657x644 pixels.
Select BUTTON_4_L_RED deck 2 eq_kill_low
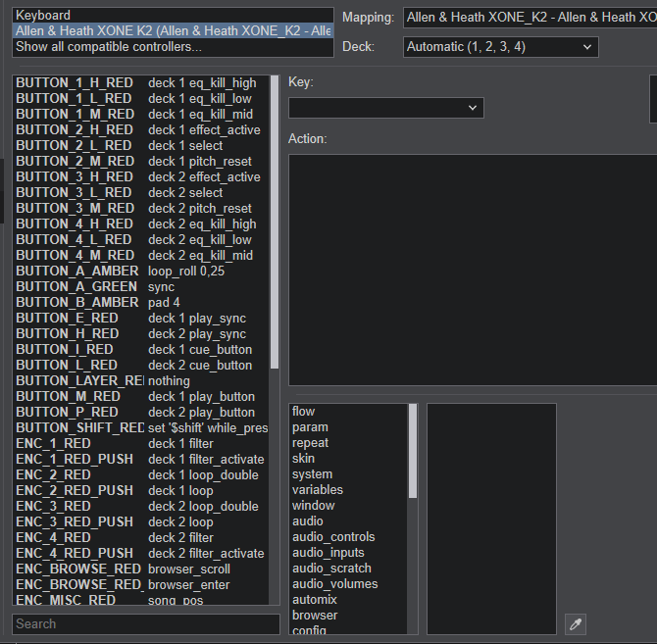(x=141, y=240)
